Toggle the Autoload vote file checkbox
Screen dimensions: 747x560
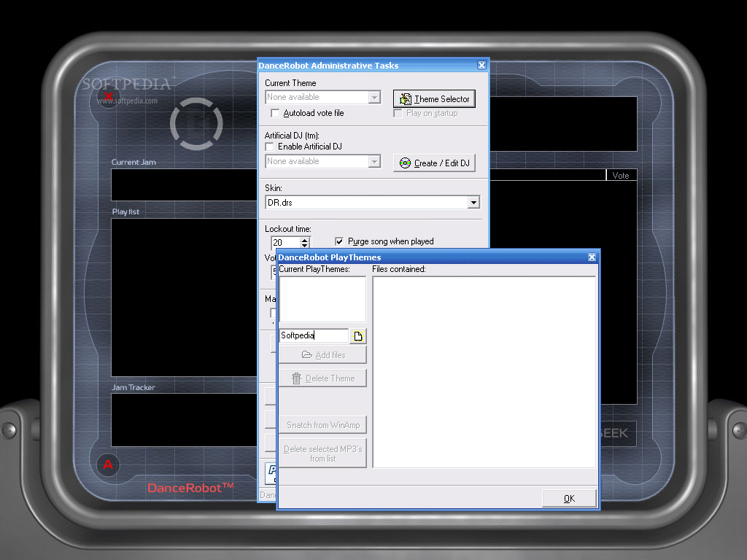(x=275, y=113)
